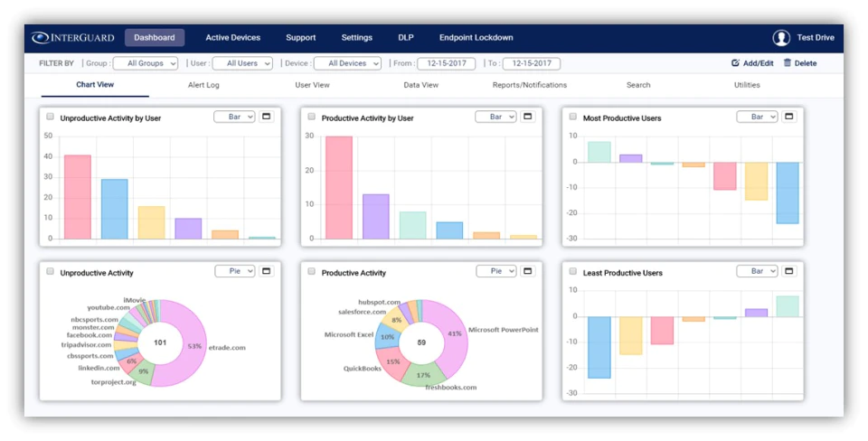Change Unproductive Activity chart type from Pie
868x441 pixels.
click(235, 271)
